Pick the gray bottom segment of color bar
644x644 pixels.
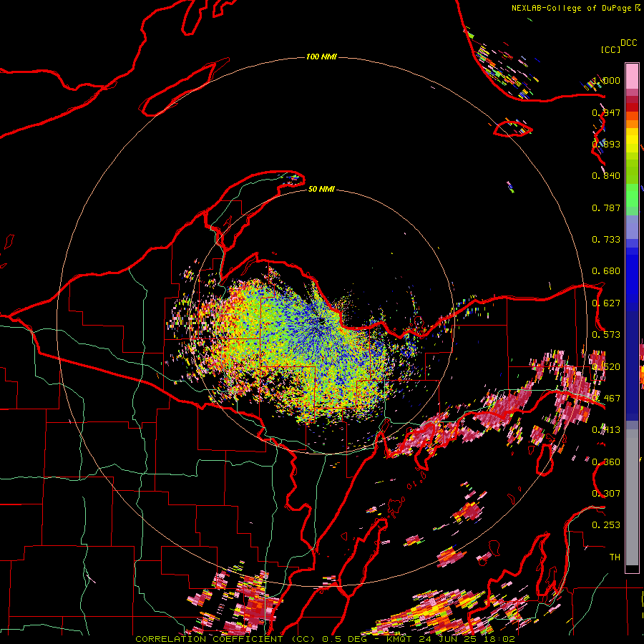pos(632,497)
